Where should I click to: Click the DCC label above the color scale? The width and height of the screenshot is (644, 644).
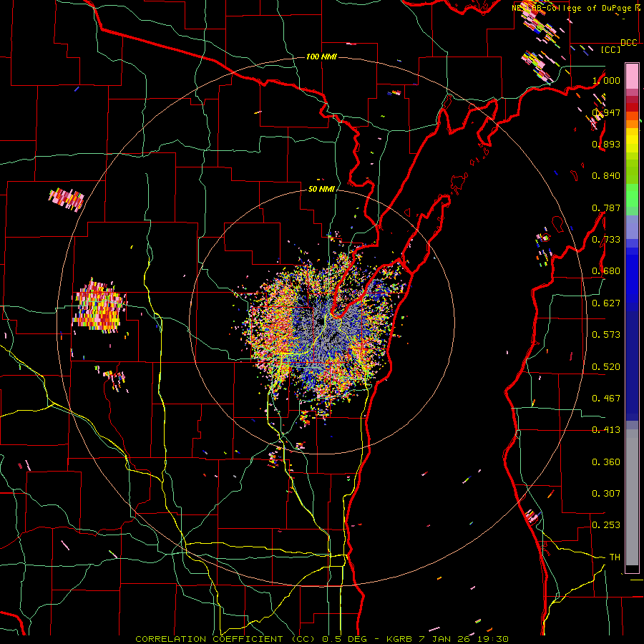pos(629,43)
